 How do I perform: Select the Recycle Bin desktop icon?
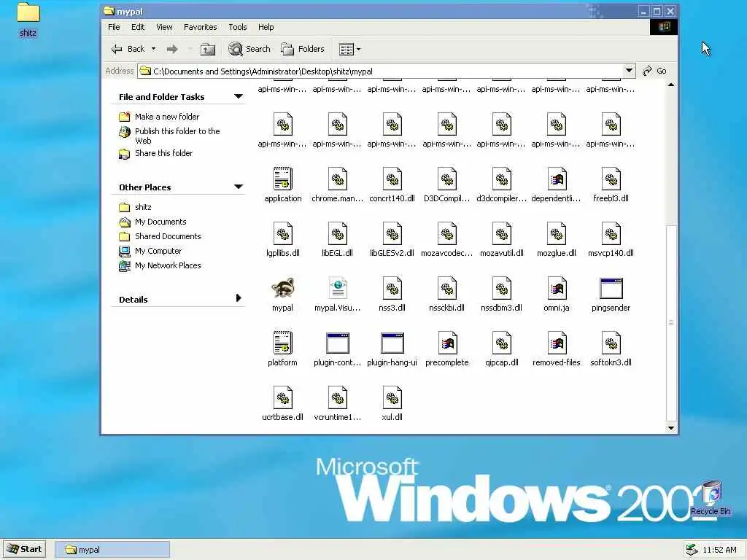711,498
